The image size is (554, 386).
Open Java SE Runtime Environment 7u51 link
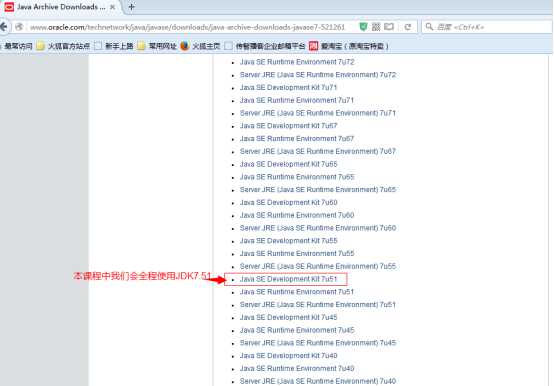[x=297, y=292]
